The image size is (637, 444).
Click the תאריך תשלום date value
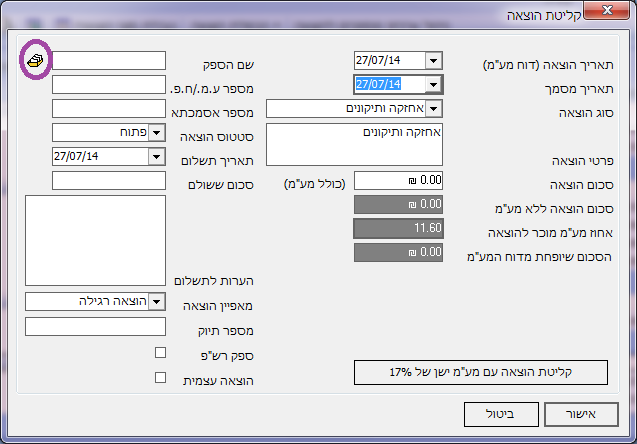click(76, 156)
